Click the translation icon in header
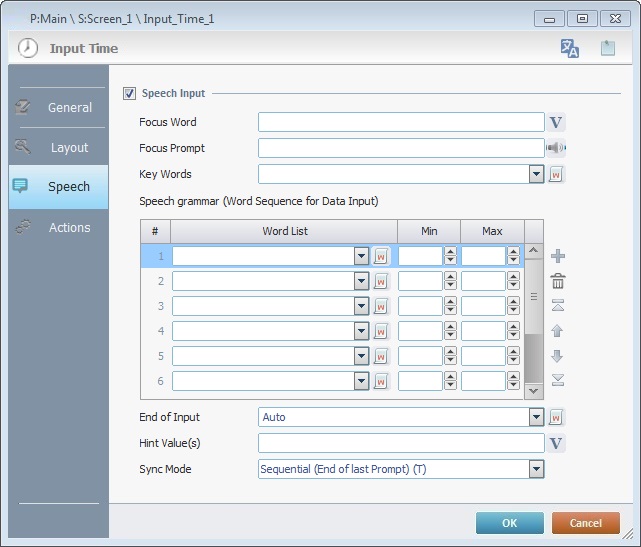641x547 pixels. coord(570,48)
